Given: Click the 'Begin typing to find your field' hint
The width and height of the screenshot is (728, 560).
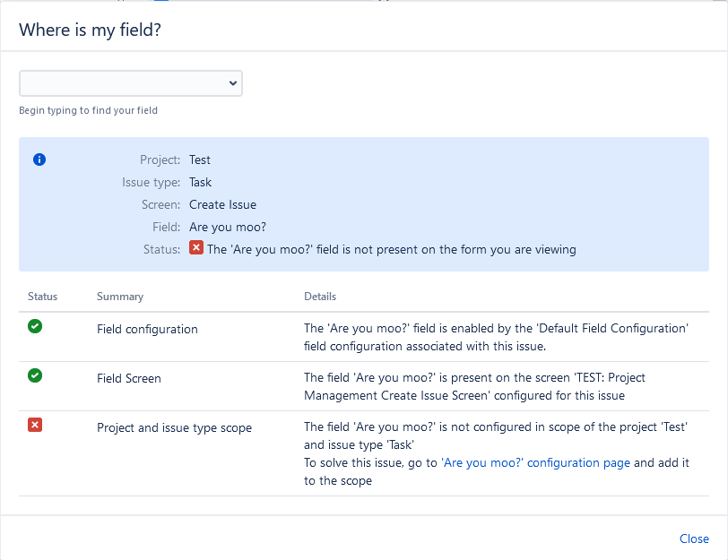Looking at the screenshot, I should tap(88, 111).
